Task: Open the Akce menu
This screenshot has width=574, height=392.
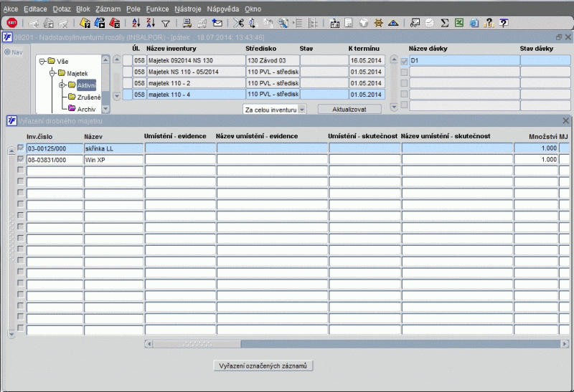Action: click(x=11, y=9)
